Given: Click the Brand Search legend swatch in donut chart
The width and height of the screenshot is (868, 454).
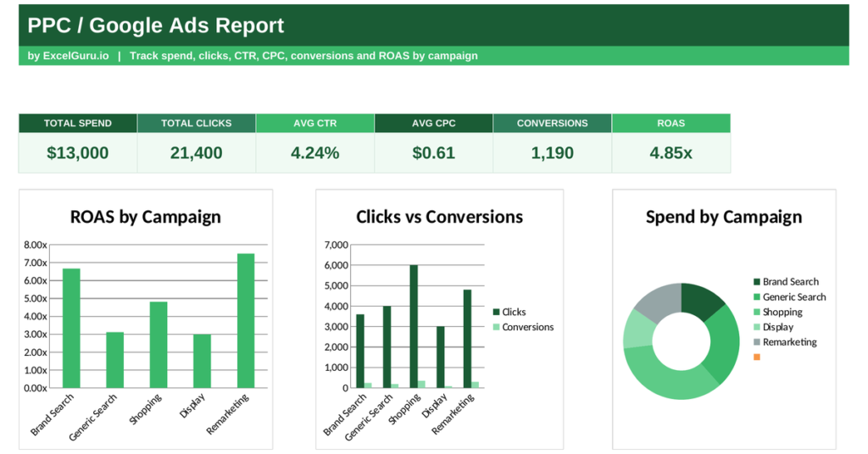Looking at the screenshot, I should pos(757,282).
